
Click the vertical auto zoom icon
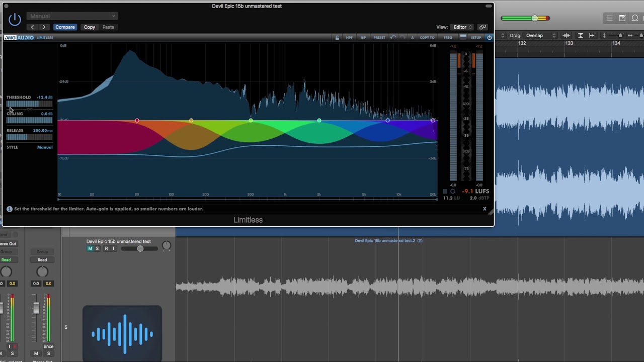(x=580, y=35)
